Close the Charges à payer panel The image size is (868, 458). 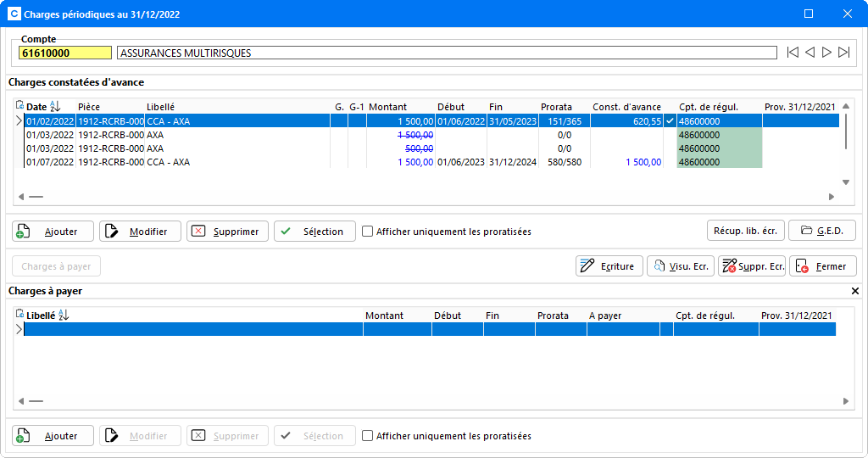854,292
